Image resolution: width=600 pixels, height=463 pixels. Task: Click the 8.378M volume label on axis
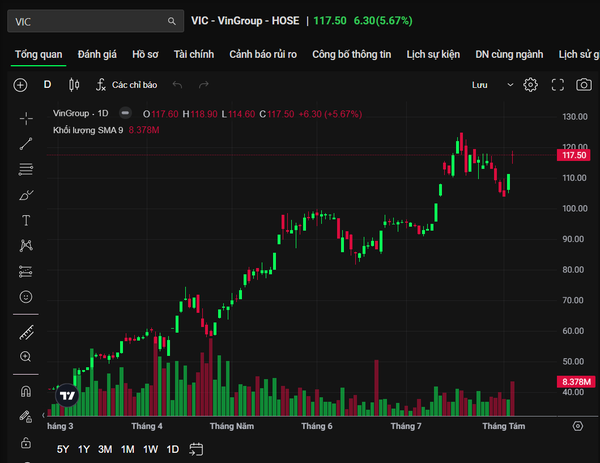point(576,381)
